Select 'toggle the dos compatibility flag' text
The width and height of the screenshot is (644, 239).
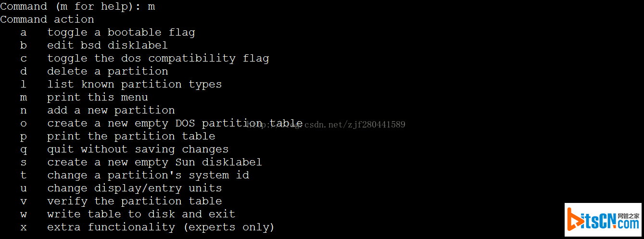coord(158,59)
